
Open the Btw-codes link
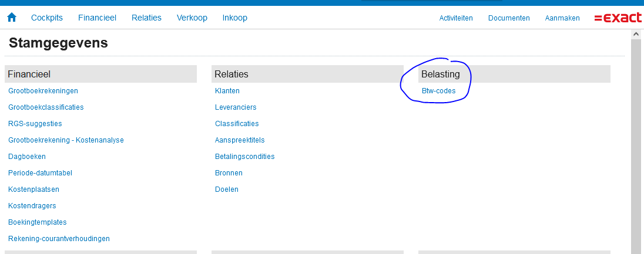[x=438, y=91]
